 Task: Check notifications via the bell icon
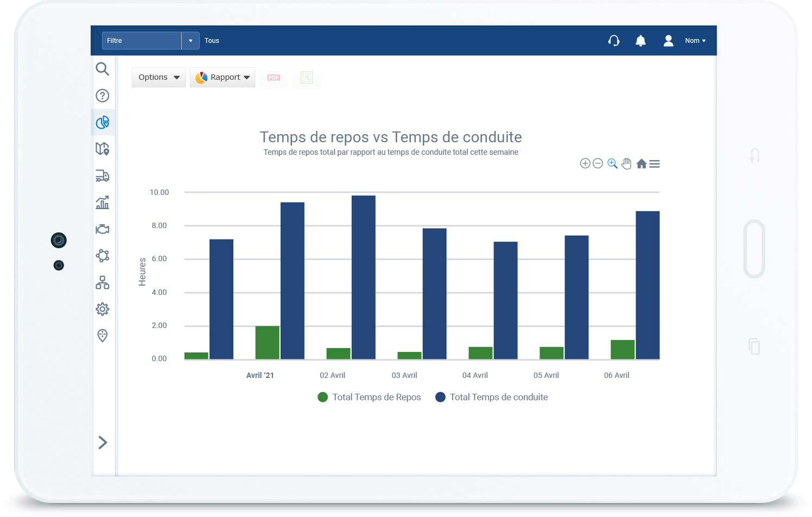pos(640,40)
